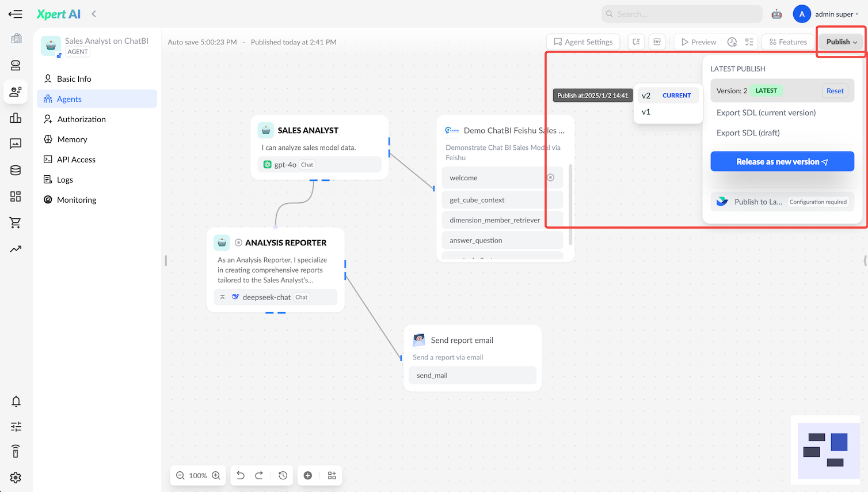This screenshot has width=868, height=492.
Task: Zoom in with the magnifier plus icon
Action: click(216, 475)
